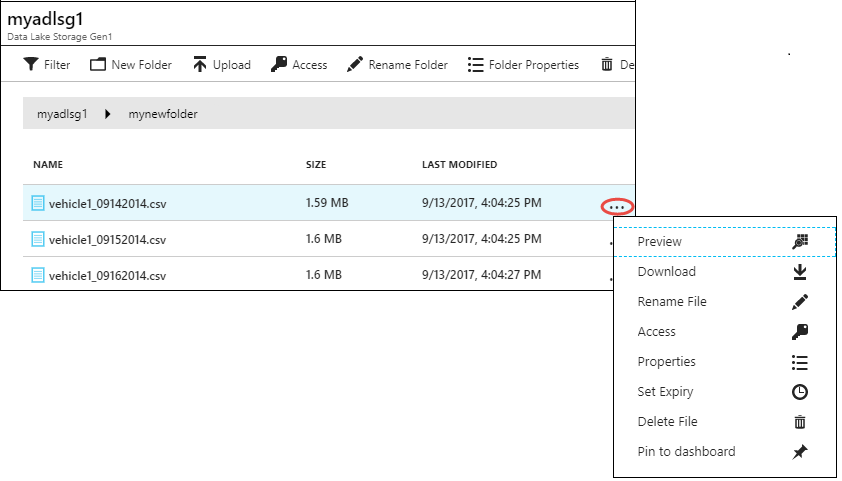Go to myadlsg1 breadcrumb link

pyautogui.click(x=62, y=114)
